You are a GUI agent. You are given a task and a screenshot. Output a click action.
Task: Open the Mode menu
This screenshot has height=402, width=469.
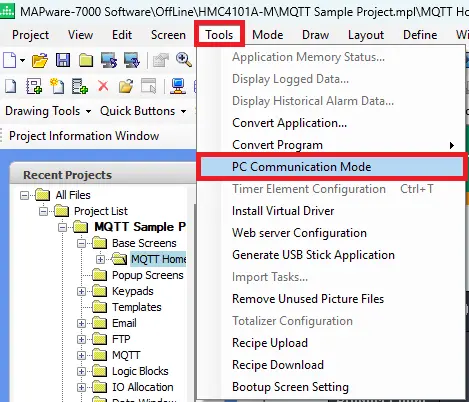[x=267, y=35]
